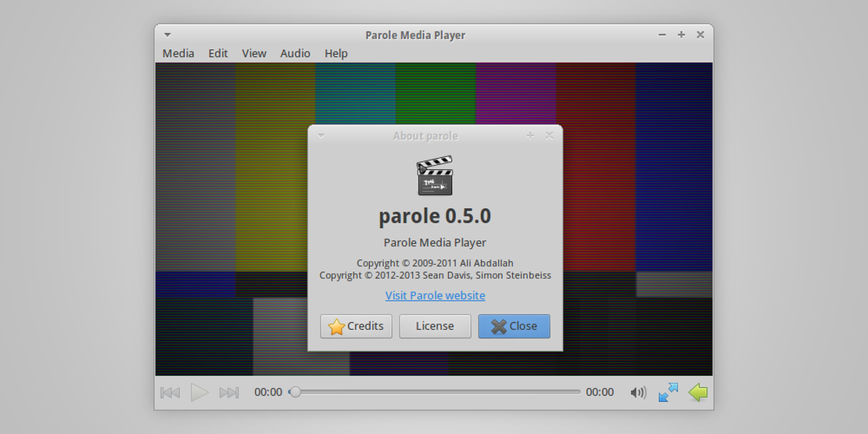
Task: Click the 'parole 0.5.0' version text
Action: [x=435, y=216]
